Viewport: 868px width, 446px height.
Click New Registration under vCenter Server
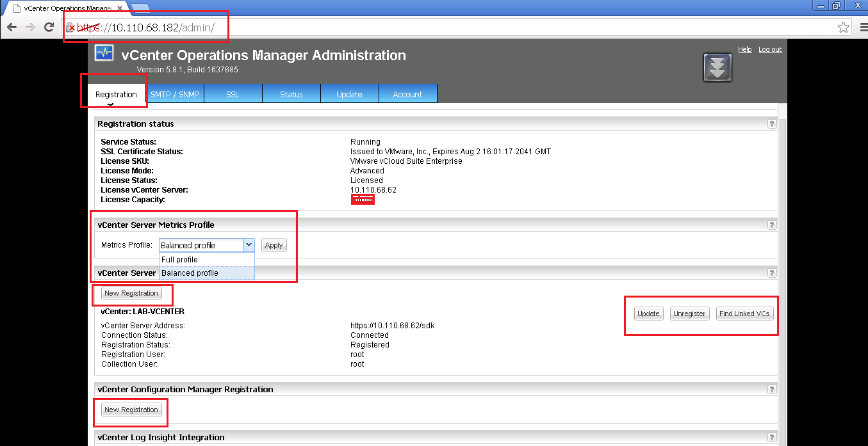[131, 293]
